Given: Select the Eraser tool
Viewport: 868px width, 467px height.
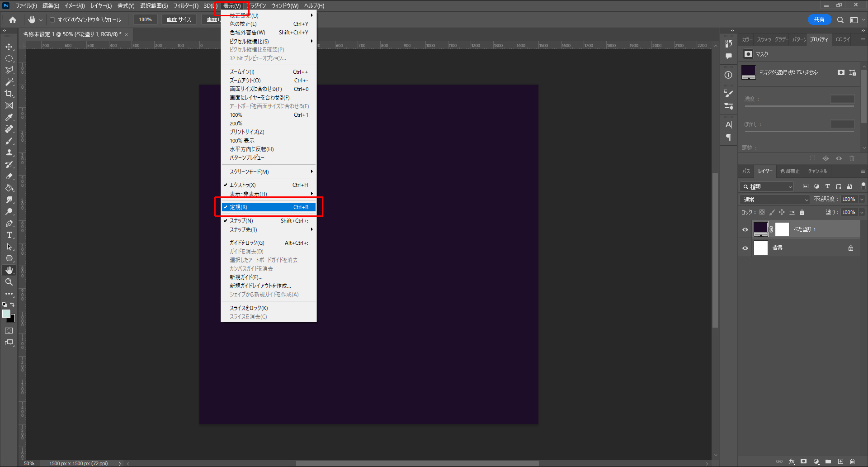Looking at the screenshot, I should (9, 176).
